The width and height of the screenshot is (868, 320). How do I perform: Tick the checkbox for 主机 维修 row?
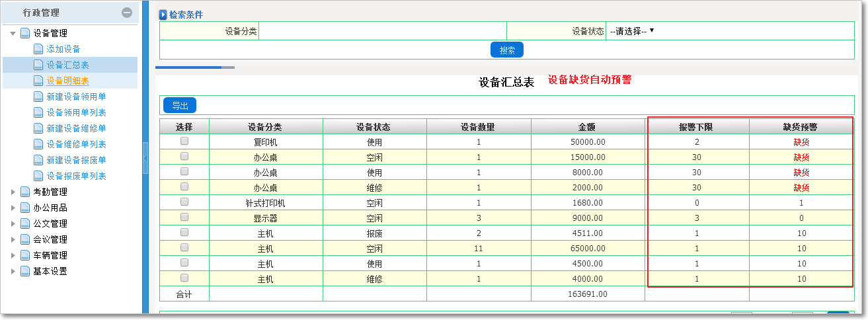coord(184,278)
